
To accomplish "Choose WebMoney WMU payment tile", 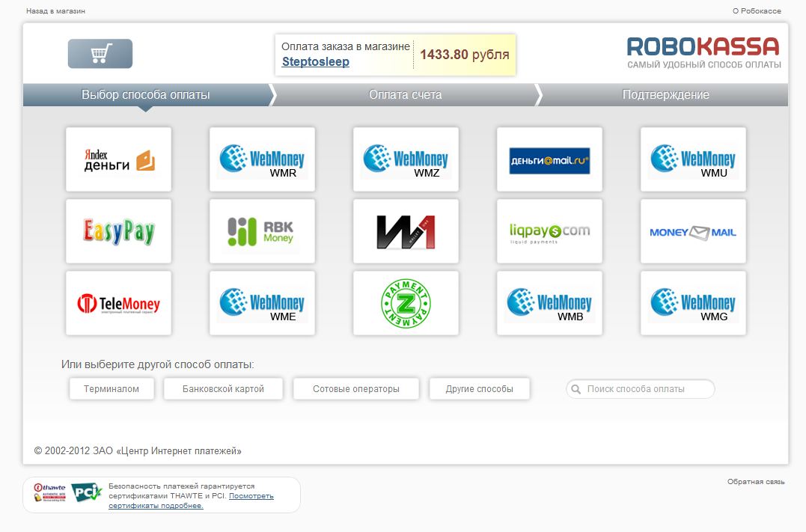I will coord(694,159).
